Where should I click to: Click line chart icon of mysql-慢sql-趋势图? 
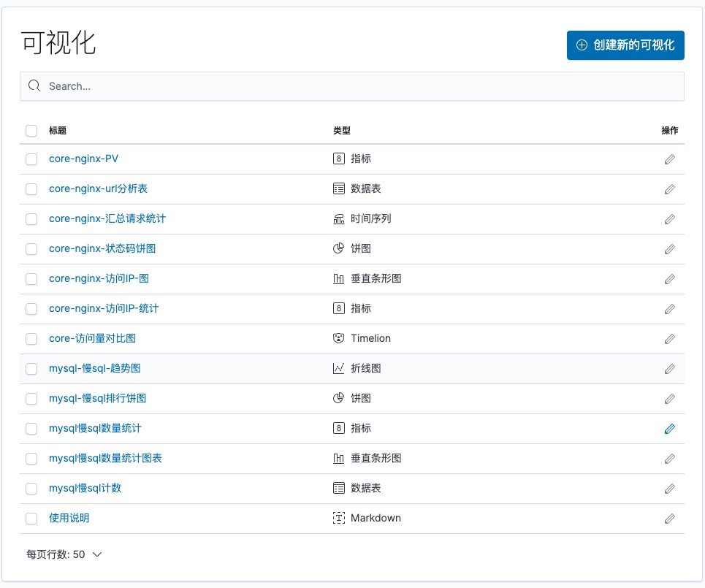coord(338,368)
